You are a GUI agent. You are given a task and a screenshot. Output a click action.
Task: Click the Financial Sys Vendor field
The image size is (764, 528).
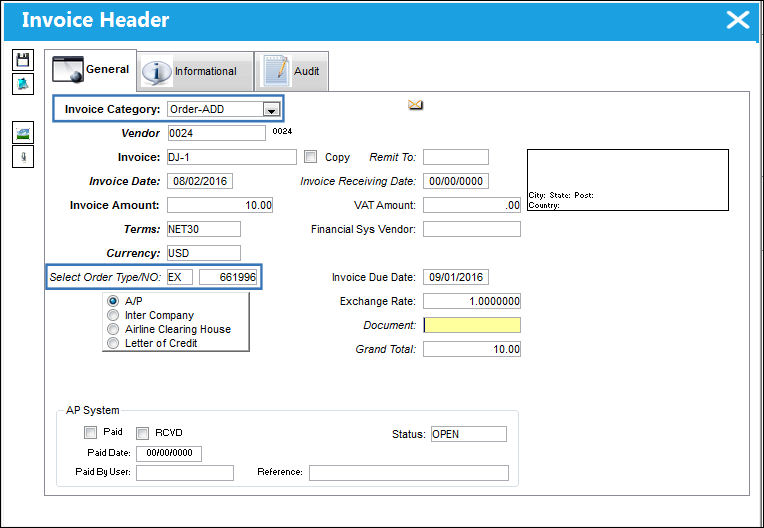(472, 229)
